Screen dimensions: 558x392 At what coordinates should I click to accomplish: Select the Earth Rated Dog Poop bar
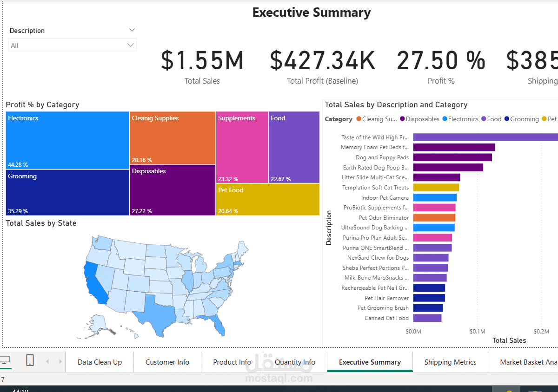click(448, 167)
